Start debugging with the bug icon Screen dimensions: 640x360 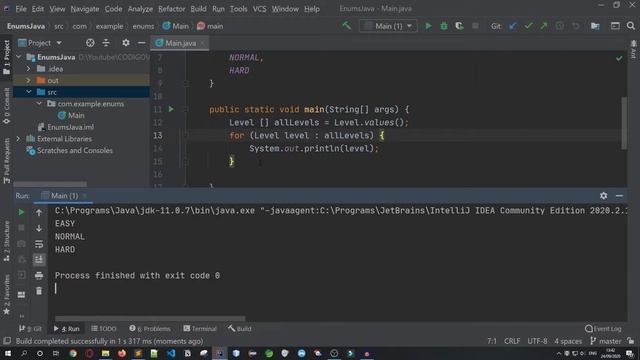(x=444, y=26)
